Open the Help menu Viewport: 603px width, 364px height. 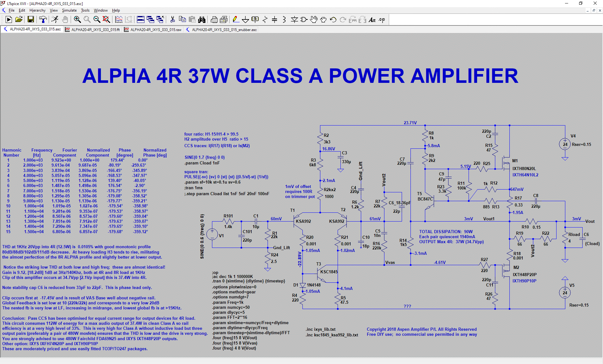[x=116, y=10]
